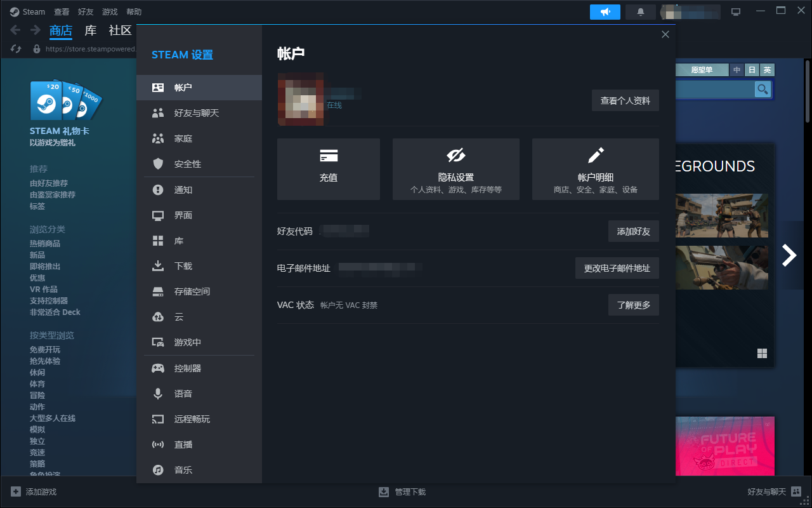Click the 由好友推荐 link
Screen dimensions: 812x508
point(49,183)
